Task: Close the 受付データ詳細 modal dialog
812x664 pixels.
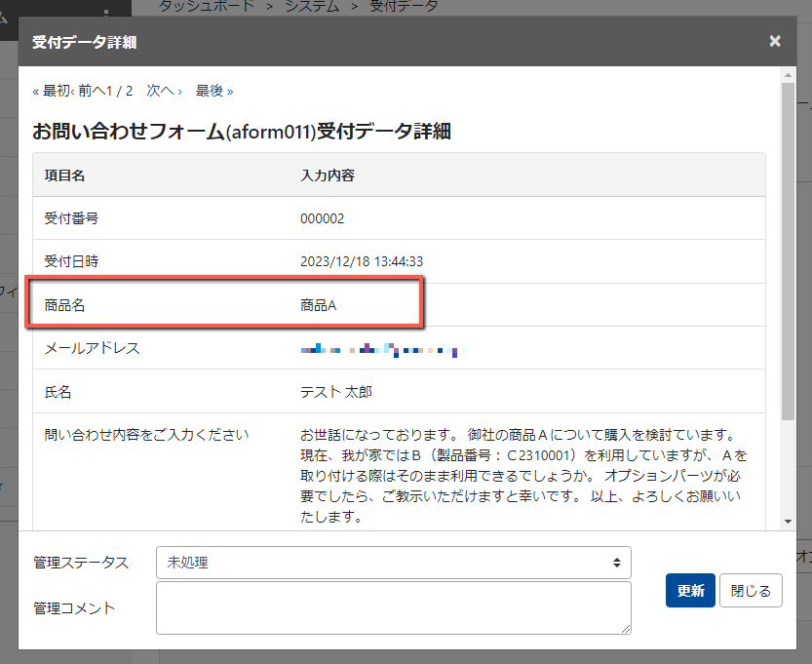Action: (x=774, y=42)
